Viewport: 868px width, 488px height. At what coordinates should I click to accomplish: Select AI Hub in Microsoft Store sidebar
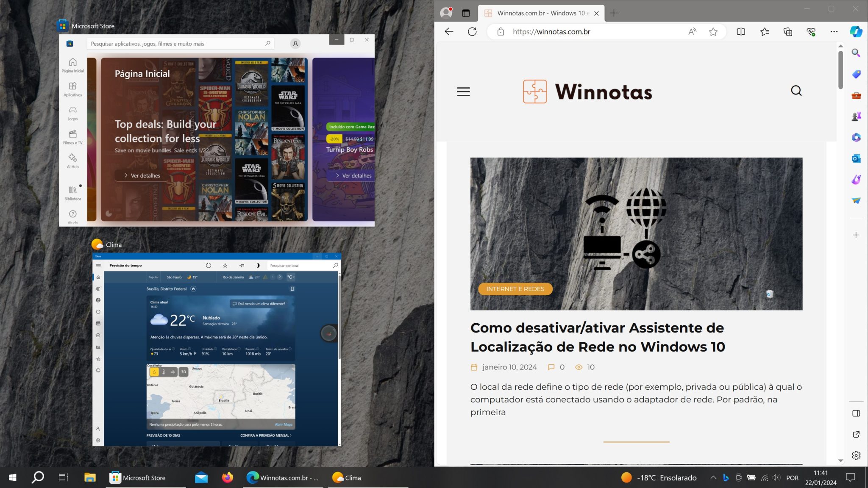point(72,161)
